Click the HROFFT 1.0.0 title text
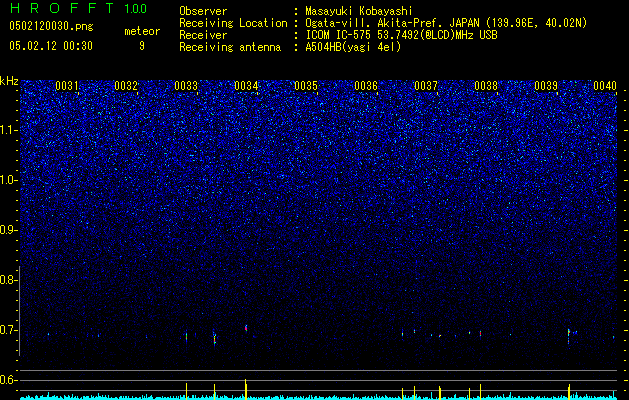Viewport: 629px width, 400px height. pos(78,8)
